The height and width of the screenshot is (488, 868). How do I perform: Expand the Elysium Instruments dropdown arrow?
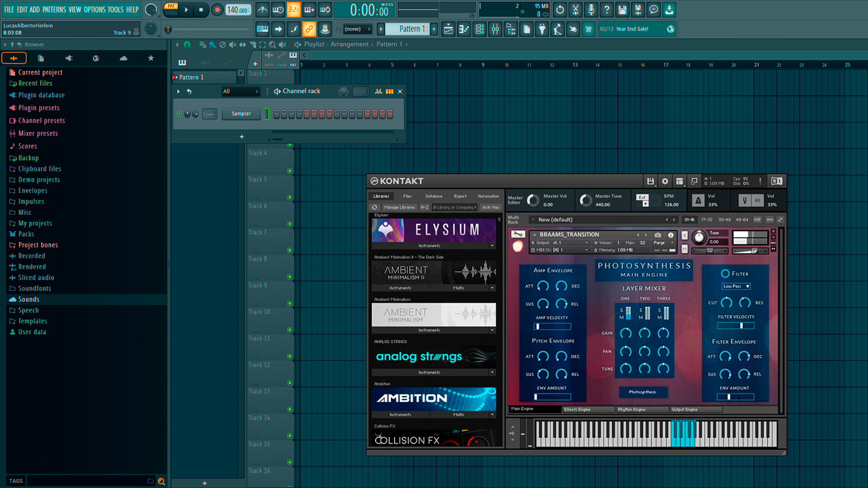492,245
